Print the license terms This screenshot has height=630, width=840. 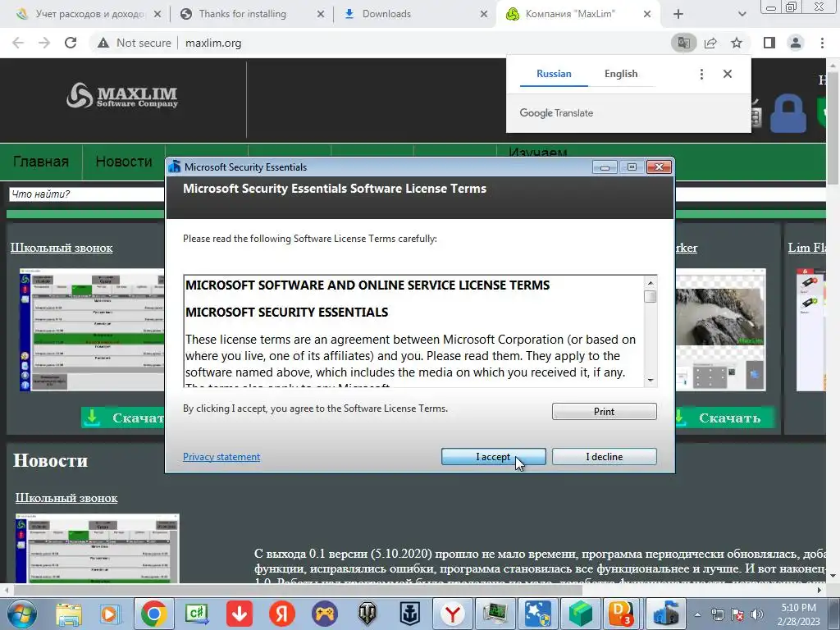605,412
